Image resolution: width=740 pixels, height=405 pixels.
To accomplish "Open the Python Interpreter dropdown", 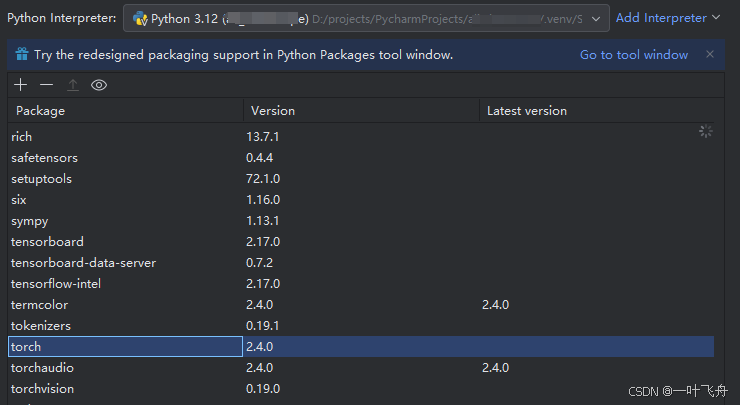I will 366,18.
